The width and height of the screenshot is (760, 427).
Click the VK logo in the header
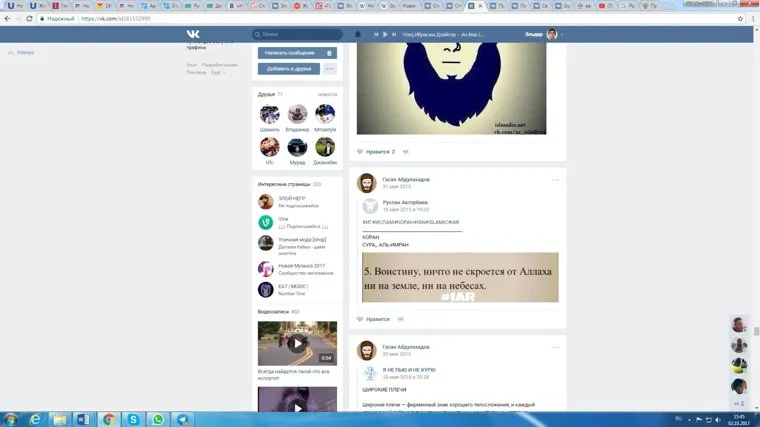pos(193,34)
